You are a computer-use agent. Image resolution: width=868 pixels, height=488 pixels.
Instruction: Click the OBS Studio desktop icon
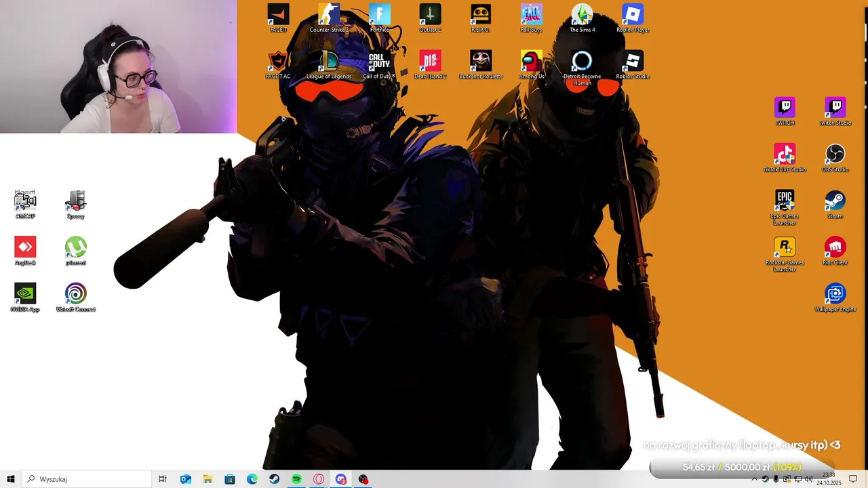point(835,158)
